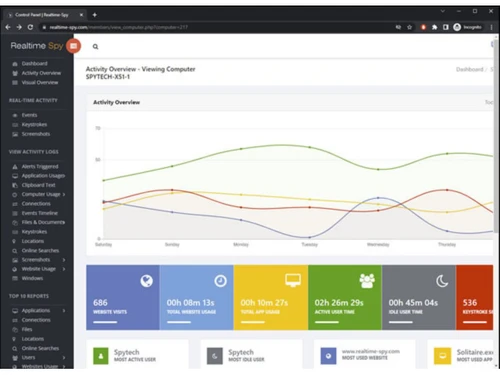Open Keystrokes under Real-Time Activity
This screenshot has height=375, width=500.
[34, 124]
